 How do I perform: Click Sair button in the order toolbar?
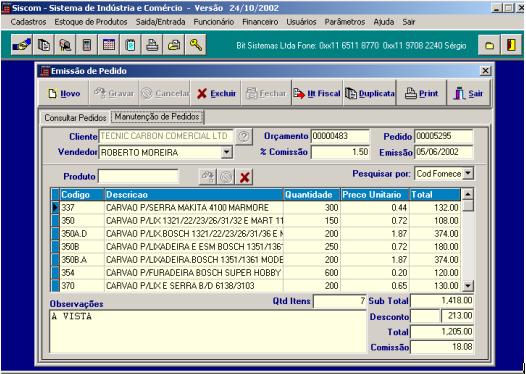(x=469, y=93)
